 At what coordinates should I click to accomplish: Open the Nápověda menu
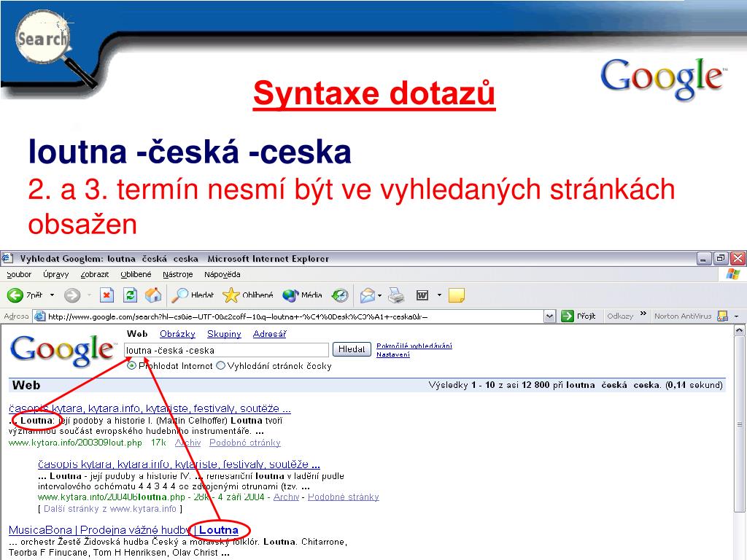222,274
